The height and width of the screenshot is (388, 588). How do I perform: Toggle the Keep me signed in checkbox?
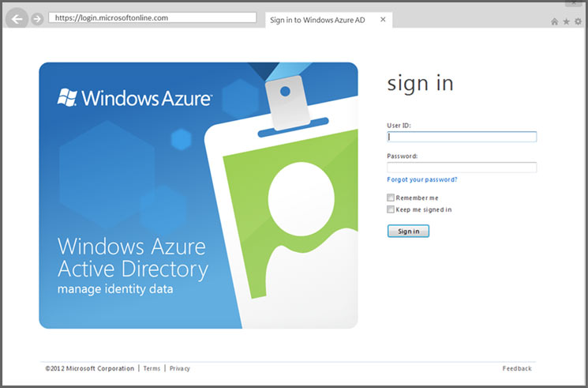pyautogui.click(x=391, y=209)
